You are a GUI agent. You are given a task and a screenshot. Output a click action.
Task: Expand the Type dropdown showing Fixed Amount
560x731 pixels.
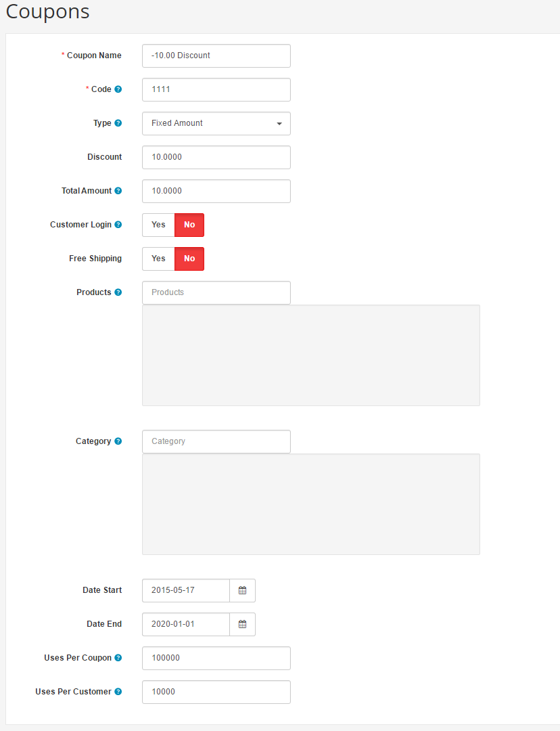pyautogui.click(x=216, y=123)
